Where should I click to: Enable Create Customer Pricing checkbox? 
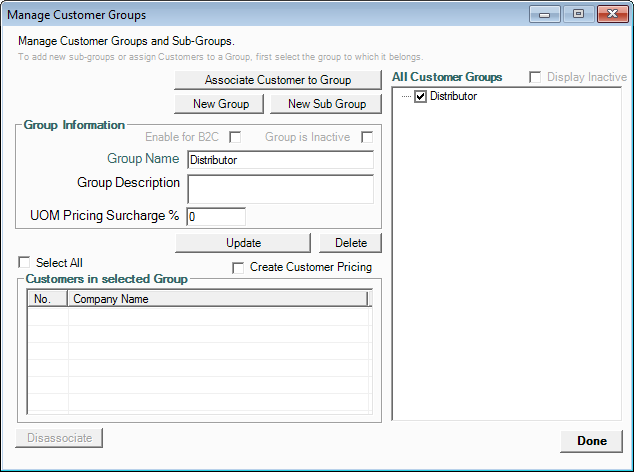(238, 268)
